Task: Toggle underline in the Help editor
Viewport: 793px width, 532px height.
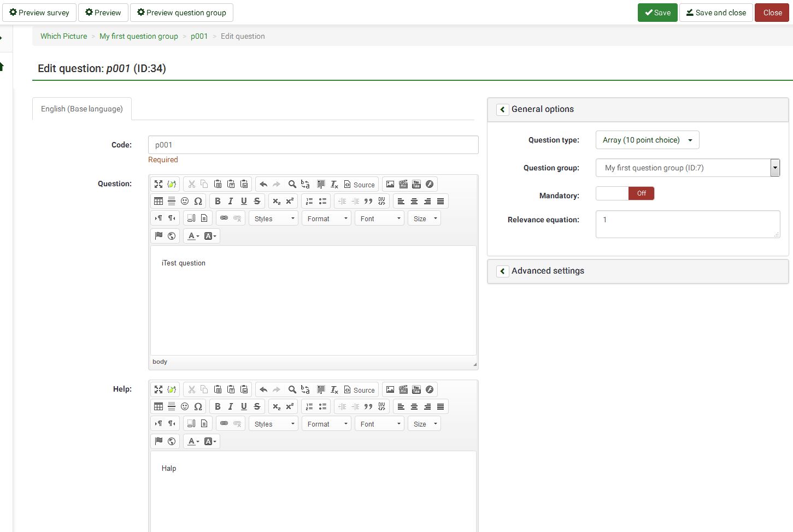Action: [x=244, y=406]
